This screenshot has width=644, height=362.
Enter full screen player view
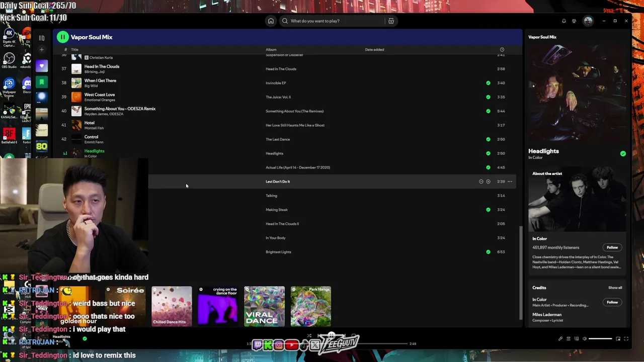626,339
